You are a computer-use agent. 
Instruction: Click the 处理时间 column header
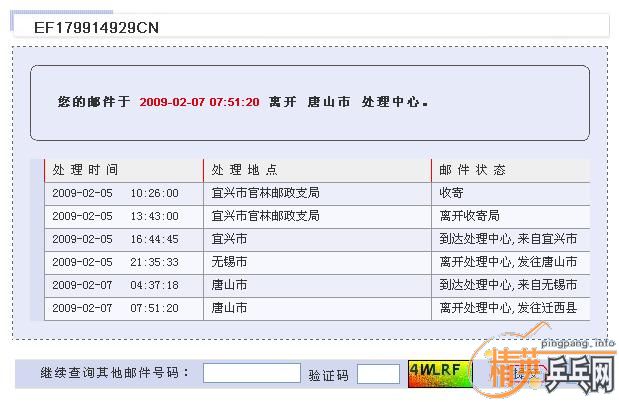tap(85, 170)
